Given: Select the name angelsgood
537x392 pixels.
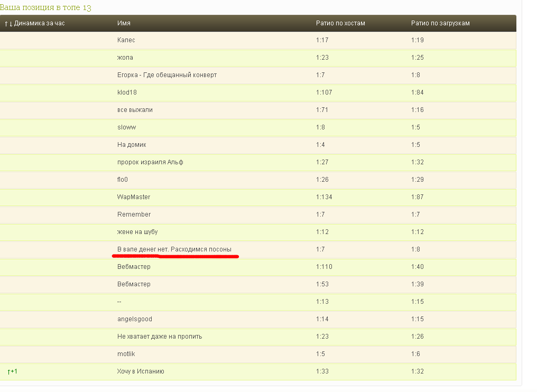Looking at the screenshot, I should [135, 320].
